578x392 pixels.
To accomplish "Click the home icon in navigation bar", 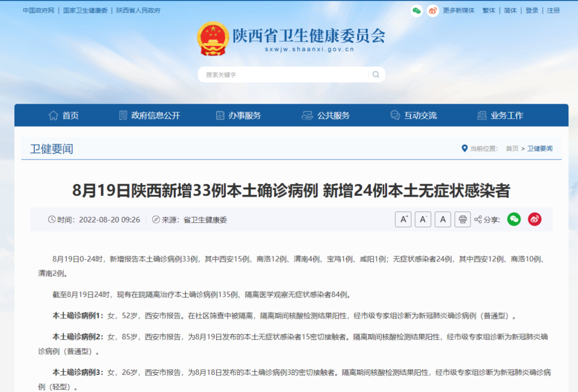I will click(54, 116).
